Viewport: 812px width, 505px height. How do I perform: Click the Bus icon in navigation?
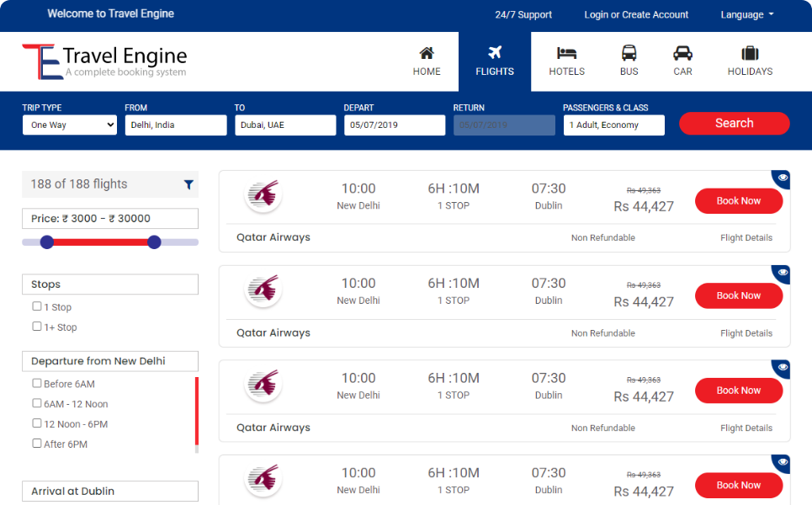pos(629,53)
